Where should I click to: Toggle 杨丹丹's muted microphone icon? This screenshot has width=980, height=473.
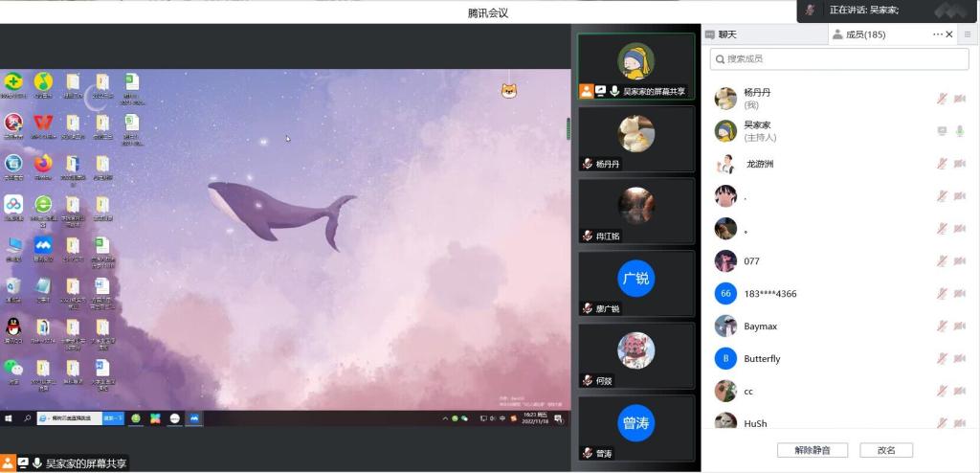point(942,99)
